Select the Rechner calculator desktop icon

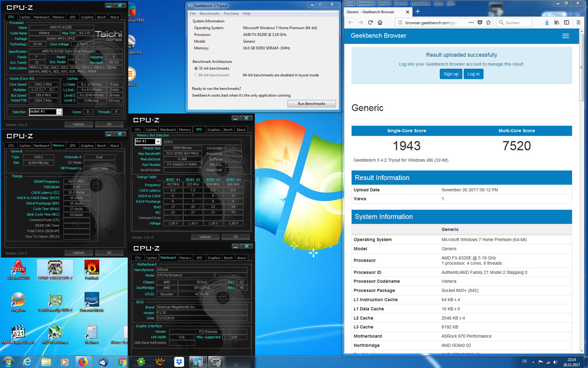click(92, 334)
